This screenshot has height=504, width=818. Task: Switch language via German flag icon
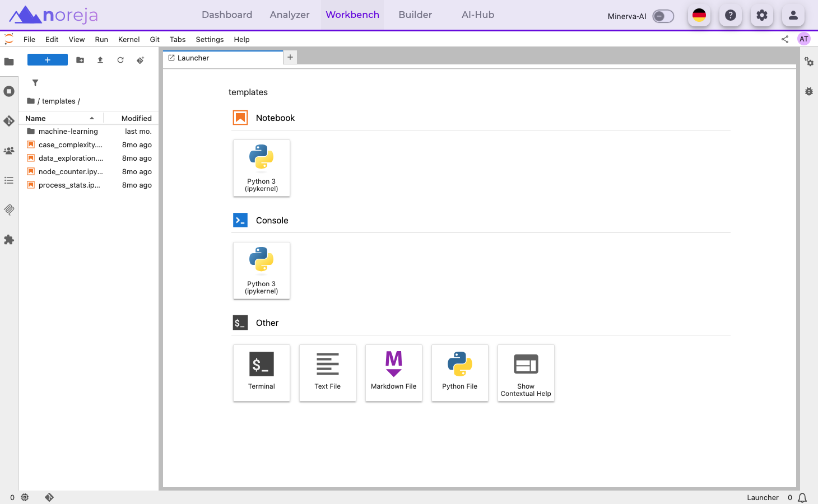[x=699, y=16]
